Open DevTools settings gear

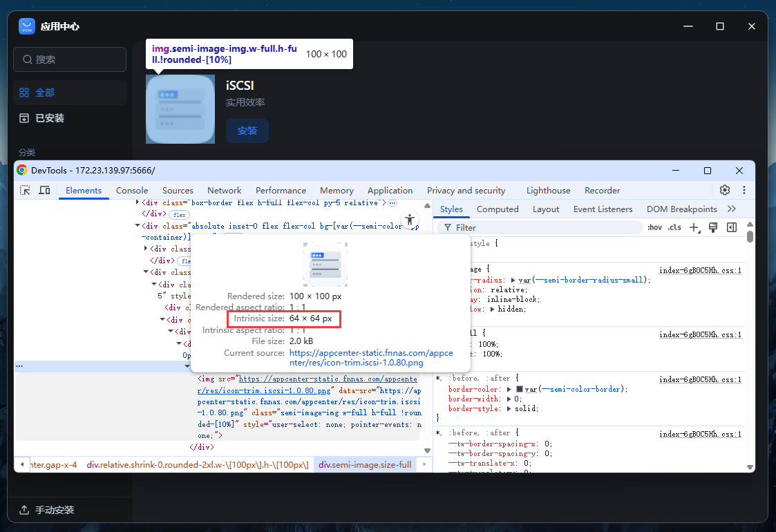[725, 190]
